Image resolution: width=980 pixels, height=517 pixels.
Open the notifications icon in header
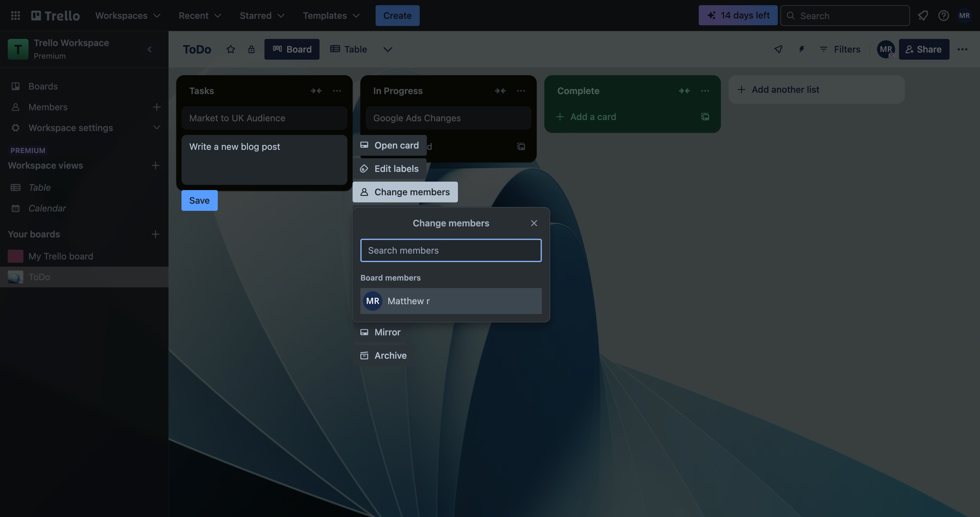click(923, 16)
